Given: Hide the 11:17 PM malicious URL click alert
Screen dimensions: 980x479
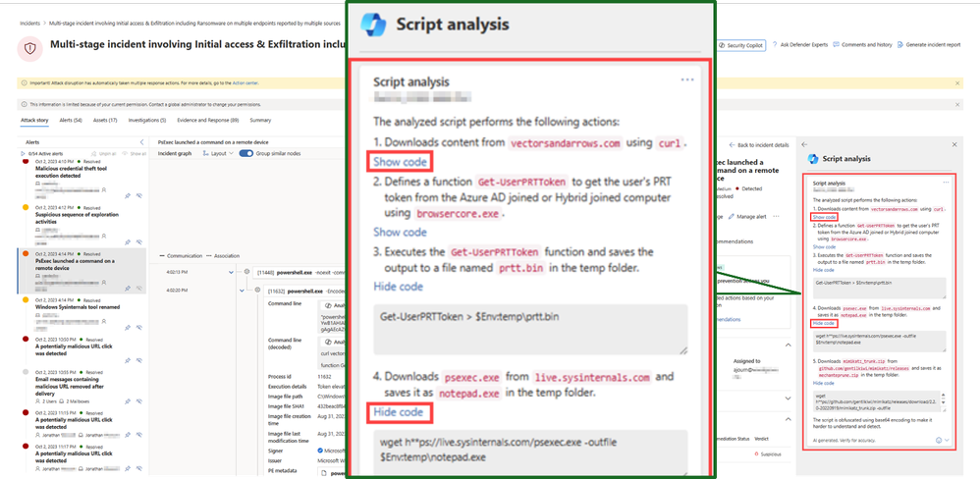Looking at the screenshot, I should (139, 468).
